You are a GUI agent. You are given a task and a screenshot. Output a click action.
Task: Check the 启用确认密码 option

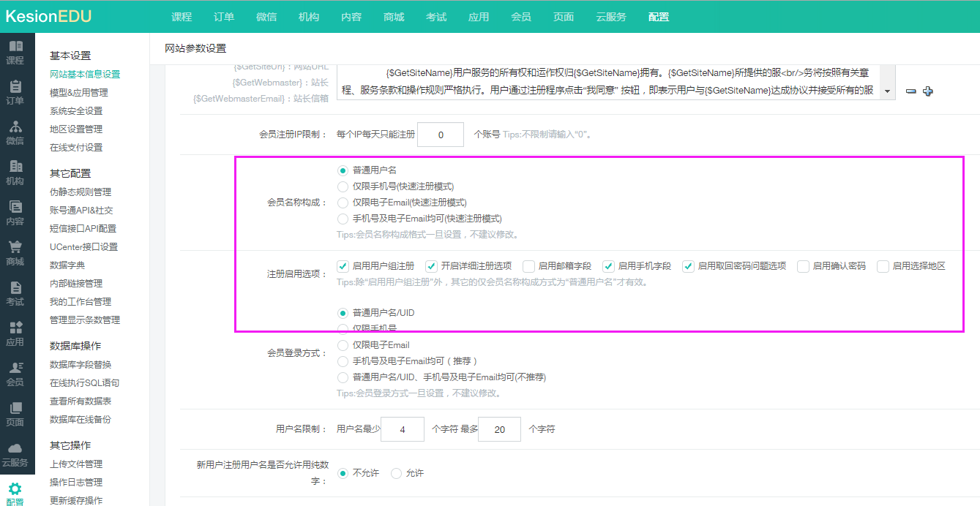point(803,266)
